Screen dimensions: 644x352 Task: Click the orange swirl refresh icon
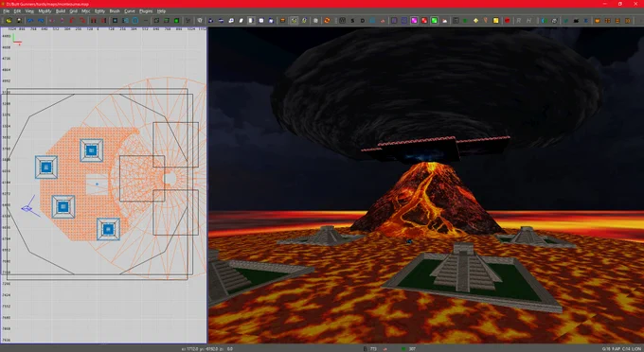[327, 20]
